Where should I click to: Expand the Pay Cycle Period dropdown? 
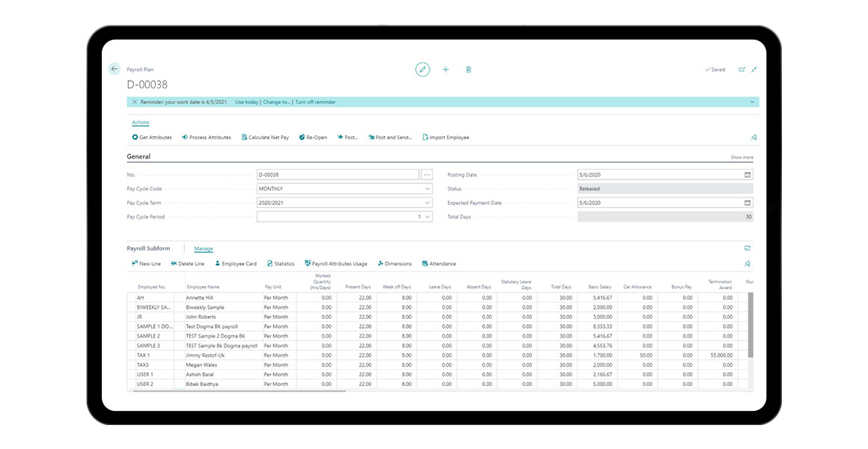(427, 217)
